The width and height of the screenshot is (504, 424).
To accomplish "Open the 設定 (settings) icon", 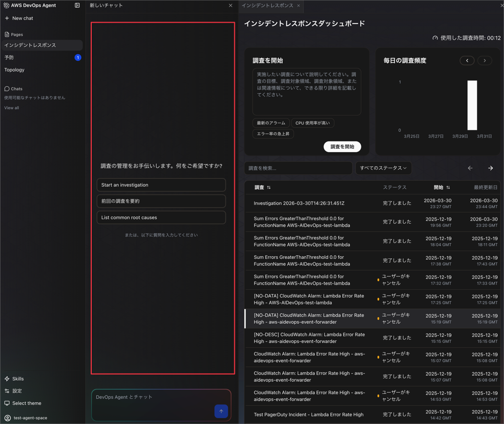I will point(8,391).
